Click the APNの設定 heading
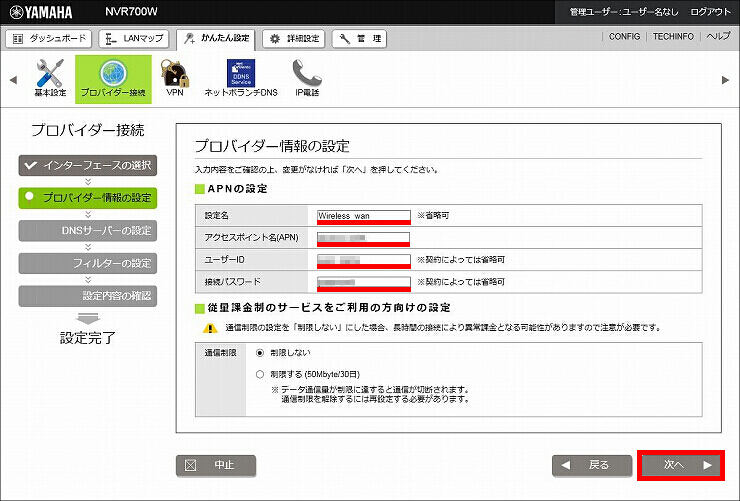Viewport: 740px width, 501px height. (237, 189)
